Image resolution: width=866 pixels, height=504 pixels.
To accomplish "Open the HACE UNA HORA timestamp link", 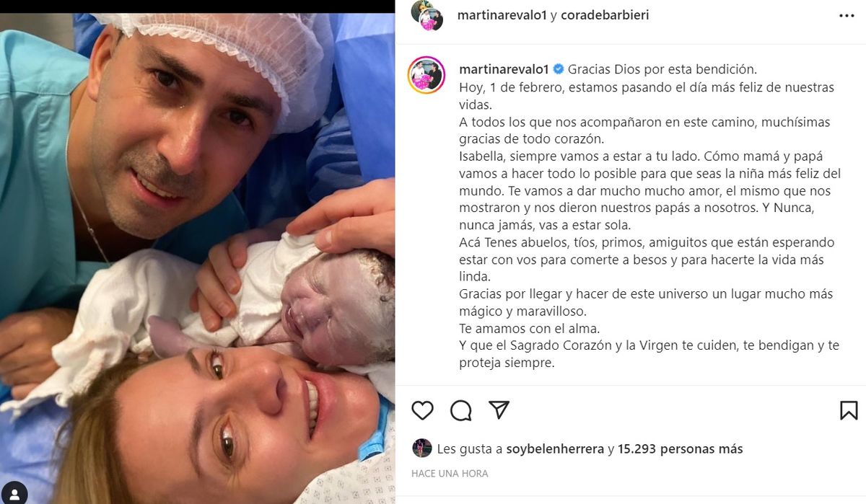I will pos(450,474).
